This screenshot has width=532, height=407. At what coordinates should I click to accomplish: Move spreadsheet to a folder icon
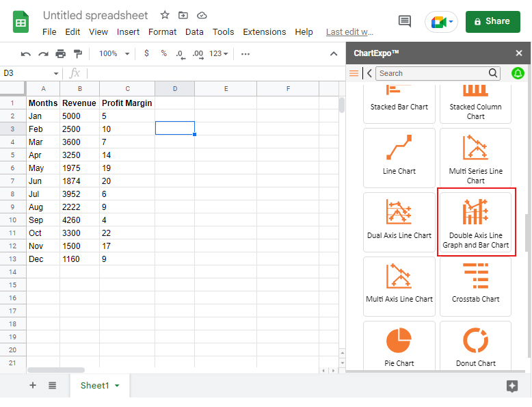(x=183, y=15)
